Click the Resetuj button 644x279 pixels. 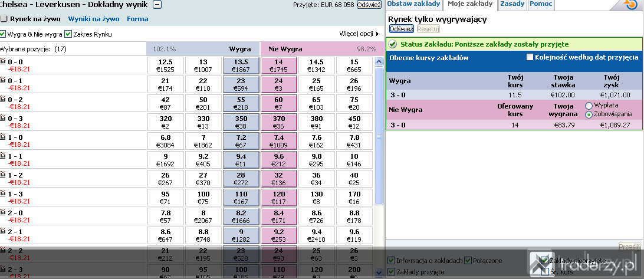pos(428,29)
